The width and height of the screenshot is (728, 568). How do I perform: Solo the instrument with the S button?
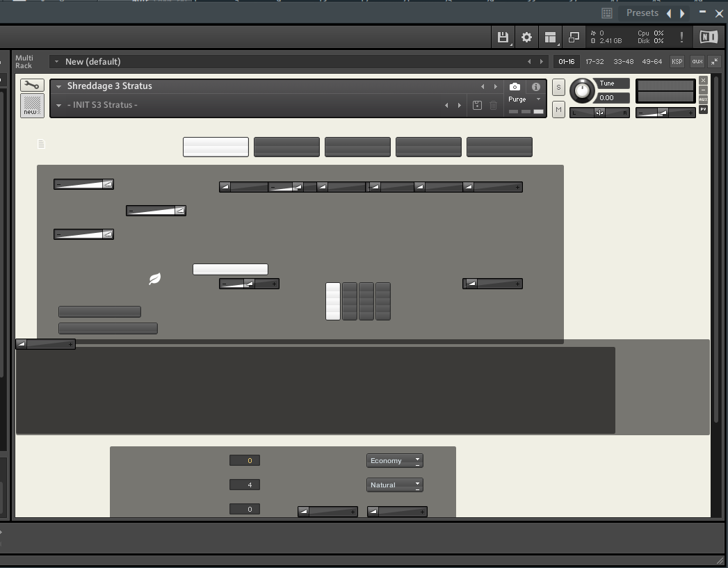(558, 87)
